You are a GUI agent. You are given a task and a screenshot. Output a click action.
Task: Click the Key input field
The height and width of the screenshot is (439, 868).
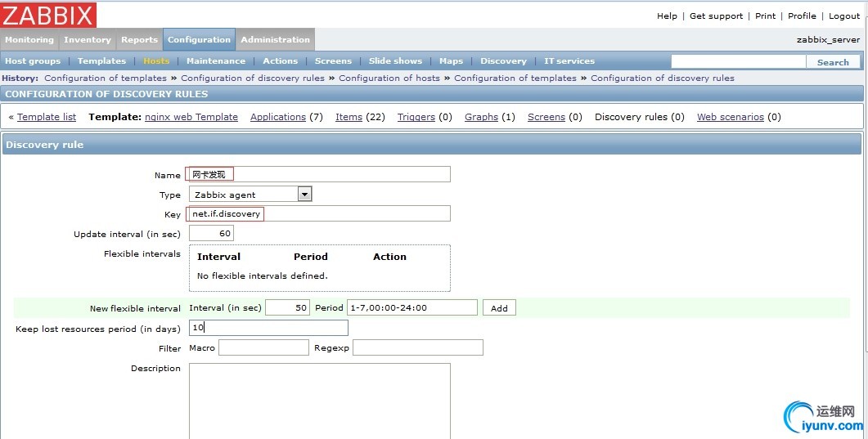click(319, 213)
